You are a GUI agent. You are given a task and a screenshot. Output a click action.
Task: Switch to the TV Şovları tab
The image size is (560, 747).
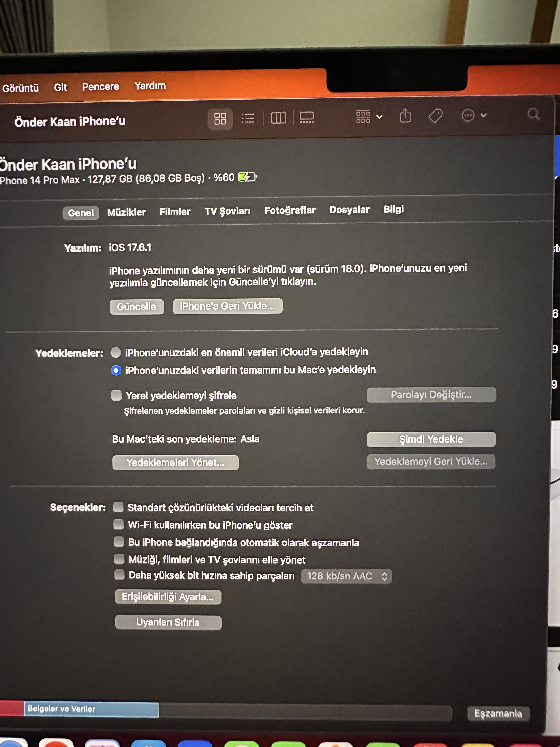click(x=228, y=211)
